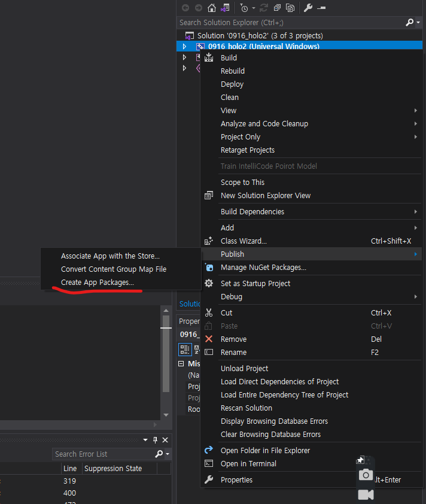Click Scope to This

(x=242, y=182)
